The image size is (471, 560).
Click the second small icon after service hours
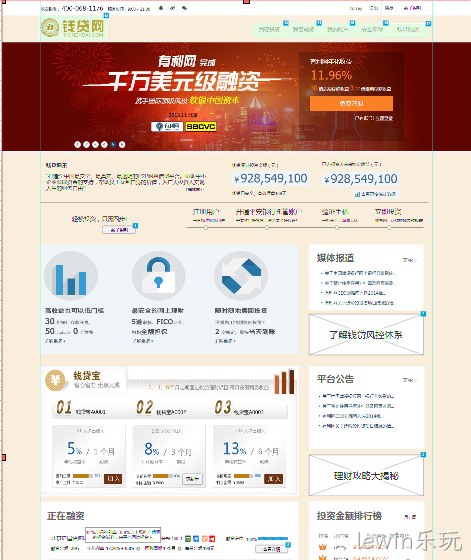tap(173, 8)
